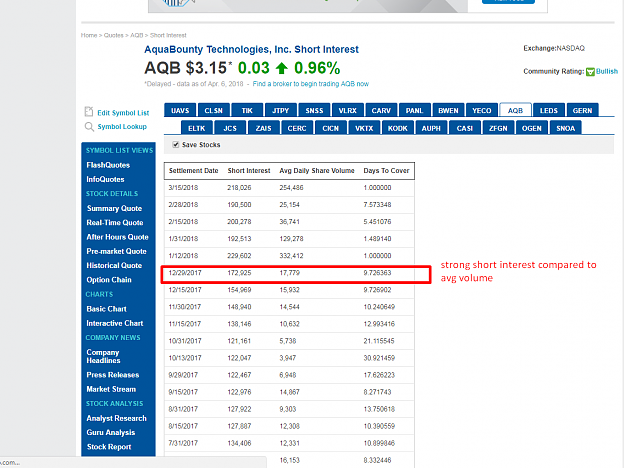625x468 pixels.
Task: Open the GERN symbol tab
Action: (582, 110)
